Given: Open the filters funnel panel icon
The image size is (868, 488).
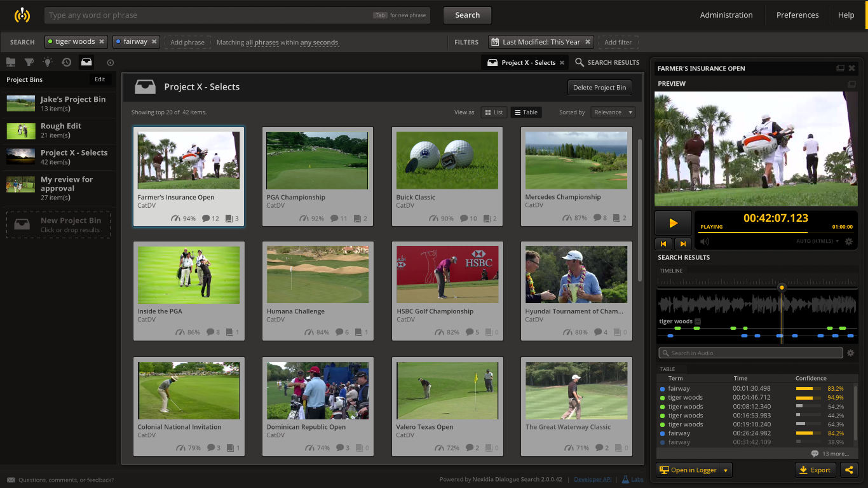Looking at the screenshot, I should click(x=29, y=62).
